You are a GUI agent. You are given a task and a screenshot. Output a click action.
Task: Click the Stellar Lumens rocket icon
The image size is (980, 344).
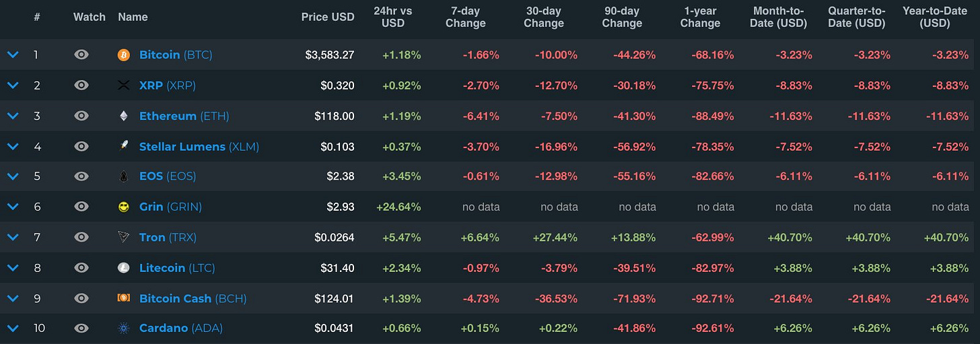point(123,146)
